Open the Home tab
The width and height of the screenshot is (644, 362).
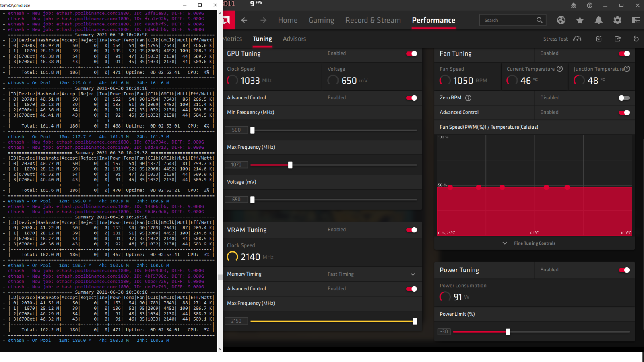[288, 20]
